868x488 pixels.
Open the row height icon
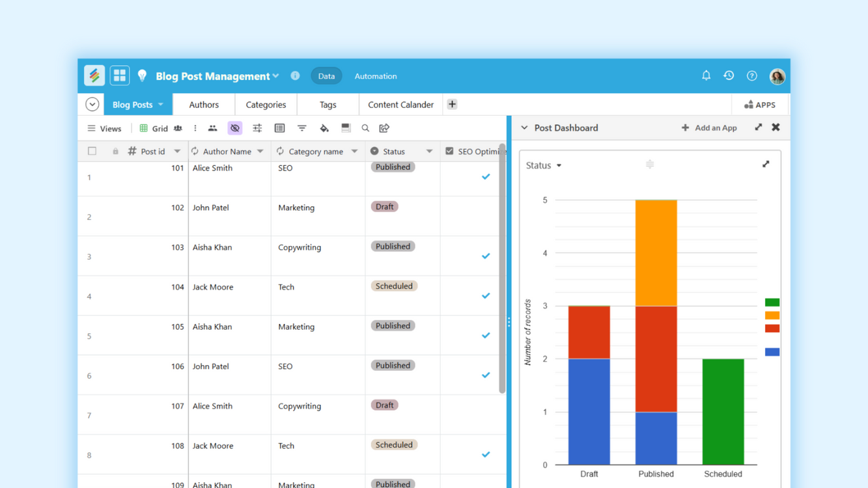[x=346, y=128]
